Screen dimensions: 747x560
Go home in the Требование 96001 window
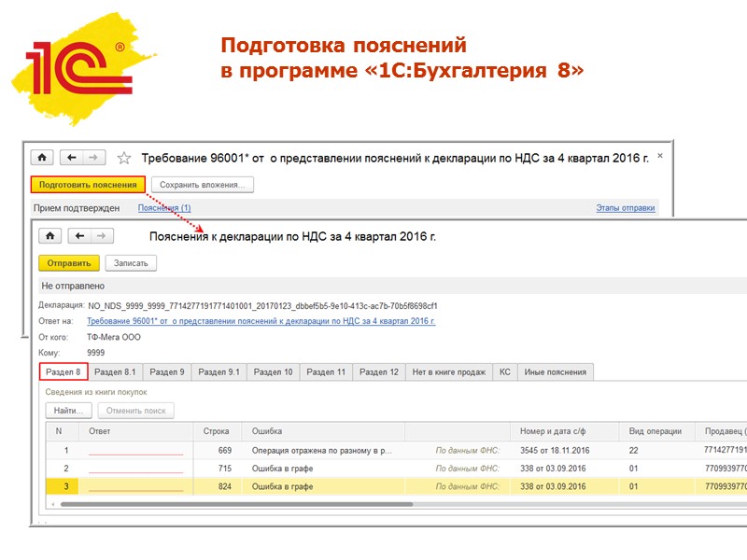click(x=42, y=157)
